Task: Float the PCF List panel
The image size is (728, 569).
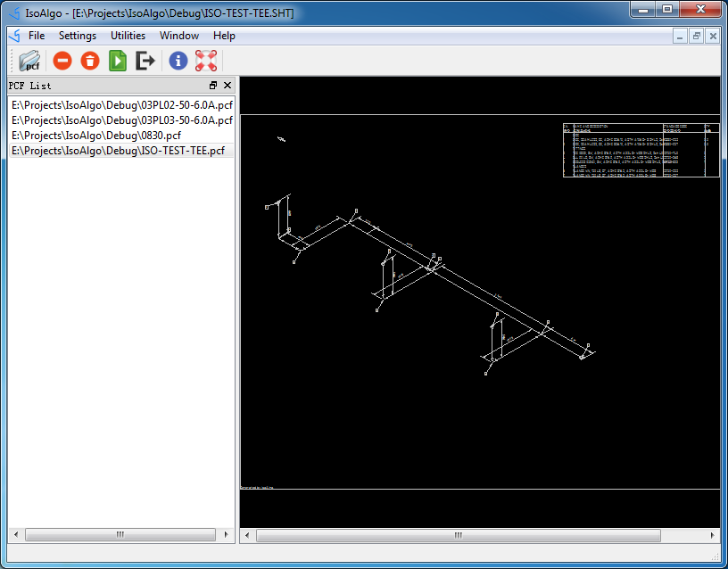Action: click(213, 86)
